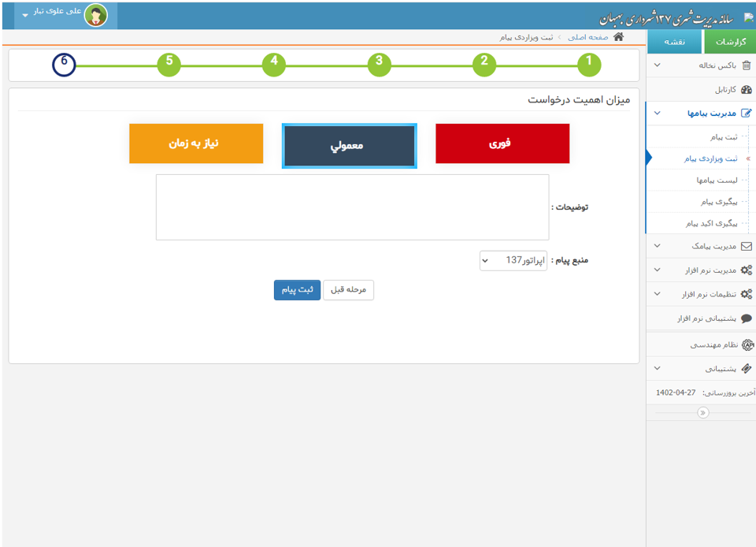The width and height of the screenshot is (756, 547).
Task: Select the معمولي importance option
Action: coord(349,146)
